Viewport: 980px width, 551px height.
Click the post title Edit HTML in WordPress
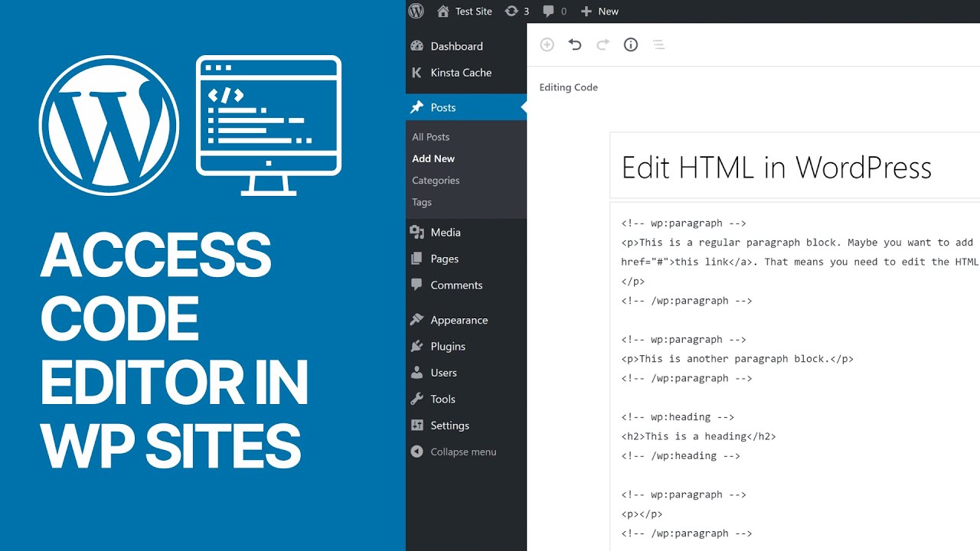pyautogui.click(x=776, y=168)
